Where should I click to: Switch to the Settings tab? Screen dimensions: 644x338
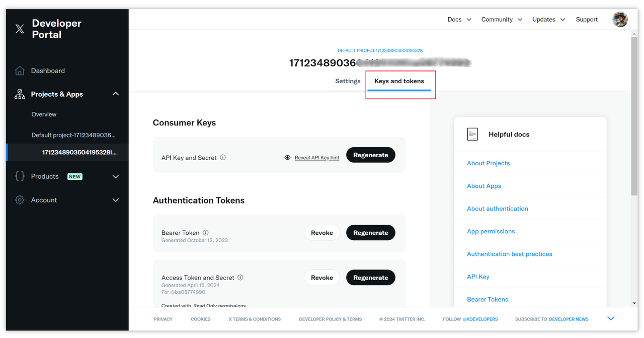[x=348, y=81]
